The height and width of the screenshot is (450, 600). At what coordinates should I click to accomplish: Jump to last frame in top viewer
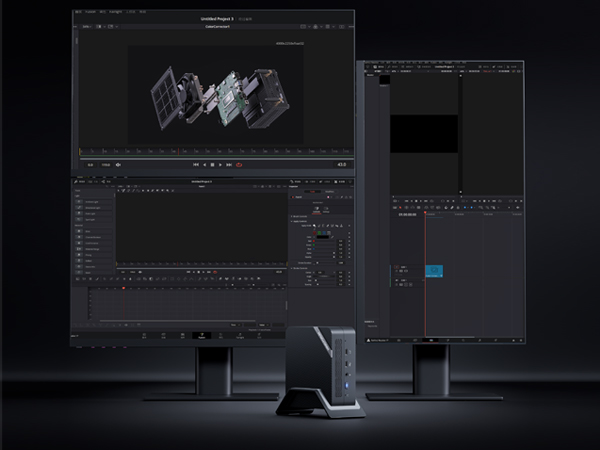click(x=230, y=164)
